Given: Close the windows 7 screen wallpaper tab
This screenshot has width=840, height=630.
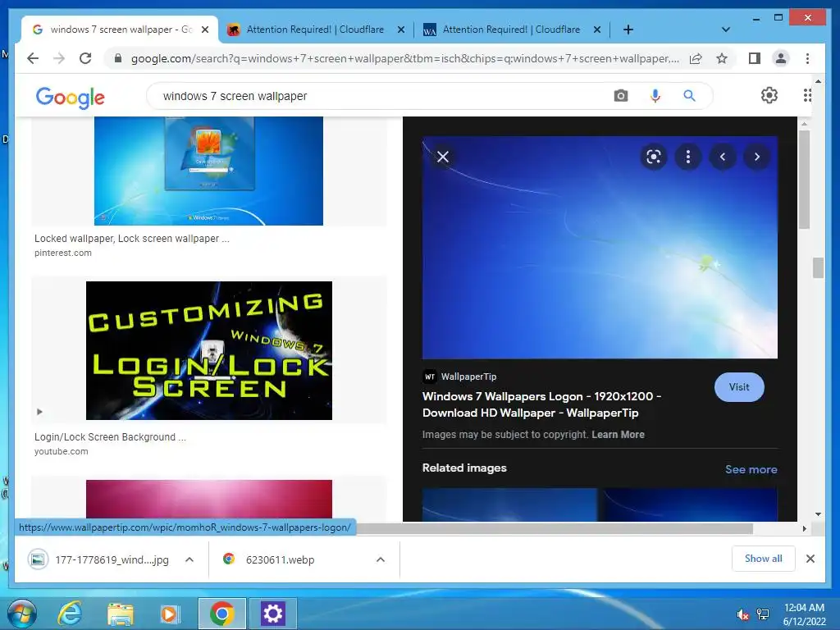Looking at the screenshot, I should point(204,30).
